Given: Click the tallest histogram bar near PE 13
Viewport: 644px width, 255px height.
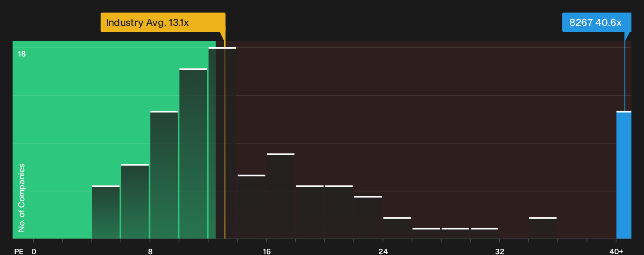Looking at the screenshot, I should point(222,143).
